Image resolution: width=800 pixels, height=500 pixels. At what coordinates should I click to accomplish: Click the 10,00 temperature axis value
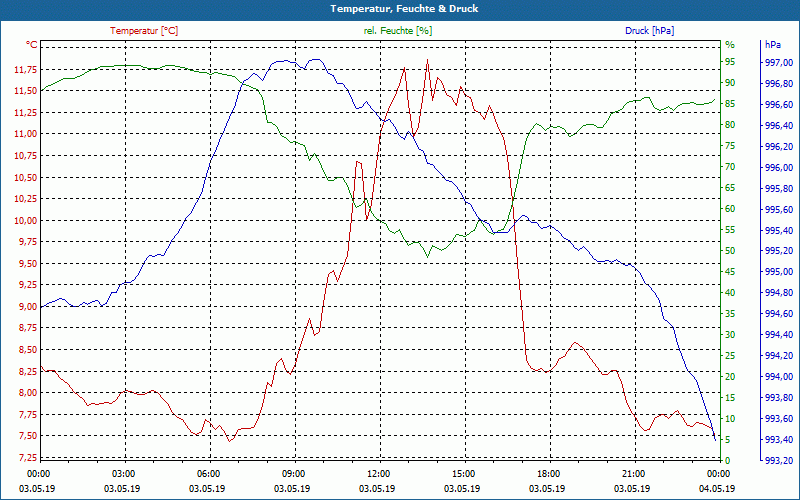[x=25, y=220]
